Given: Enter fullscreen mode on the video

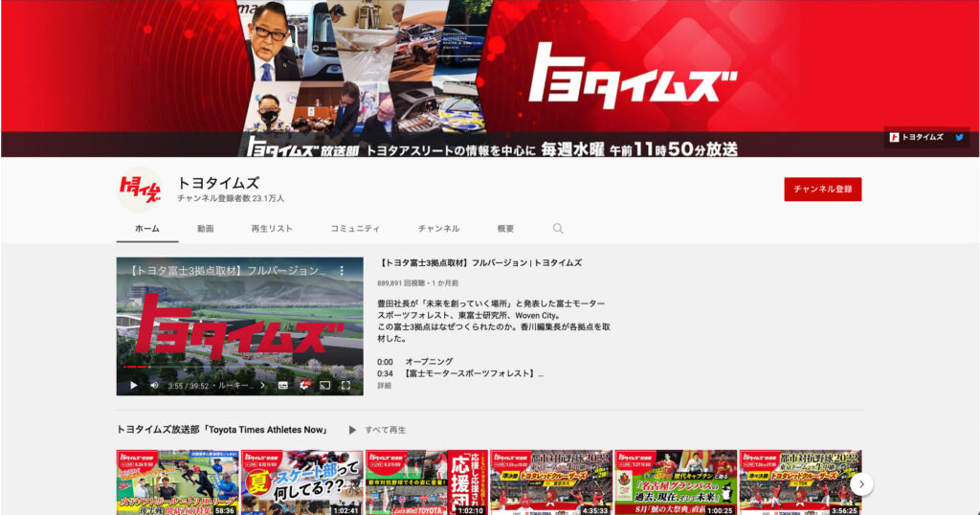Looking at the screenshot, I should (x=345, y=385).
